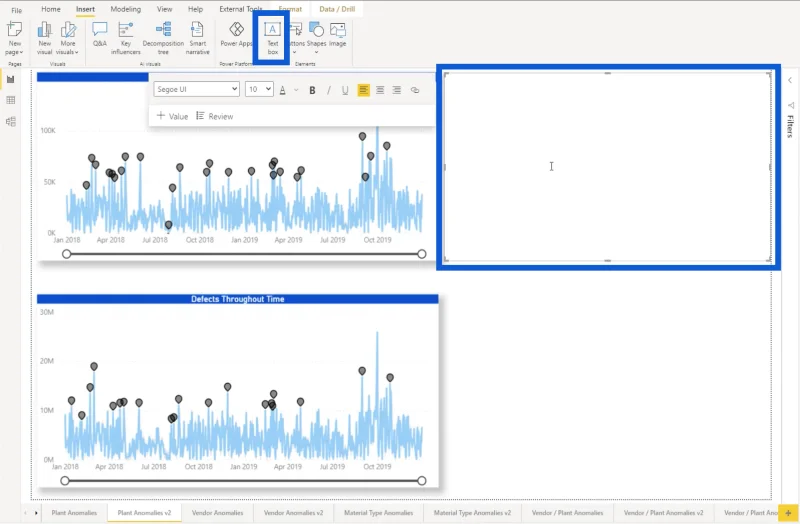The height and width of the screenshot is (524, 800).
Task: Click the Filters pane funnel icon
Action: tap(790, 105)
